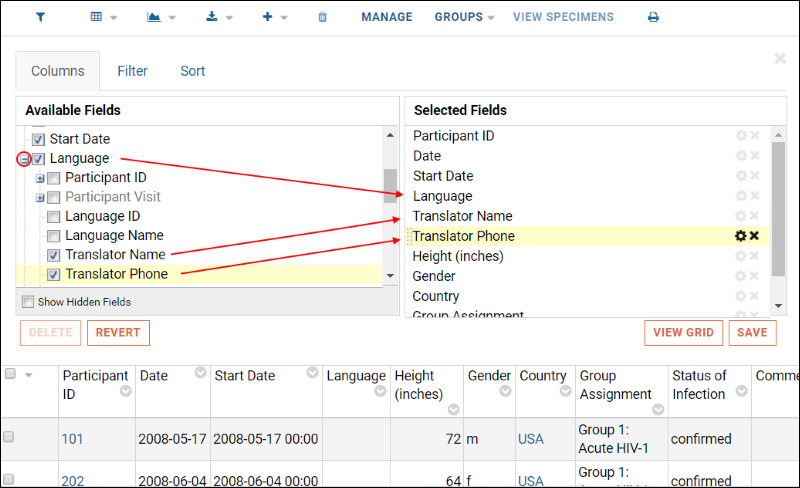This screenshot has height=488, width=800.
Task: Open gear settings for Translator Name field
Action: (x=741, y=216)
